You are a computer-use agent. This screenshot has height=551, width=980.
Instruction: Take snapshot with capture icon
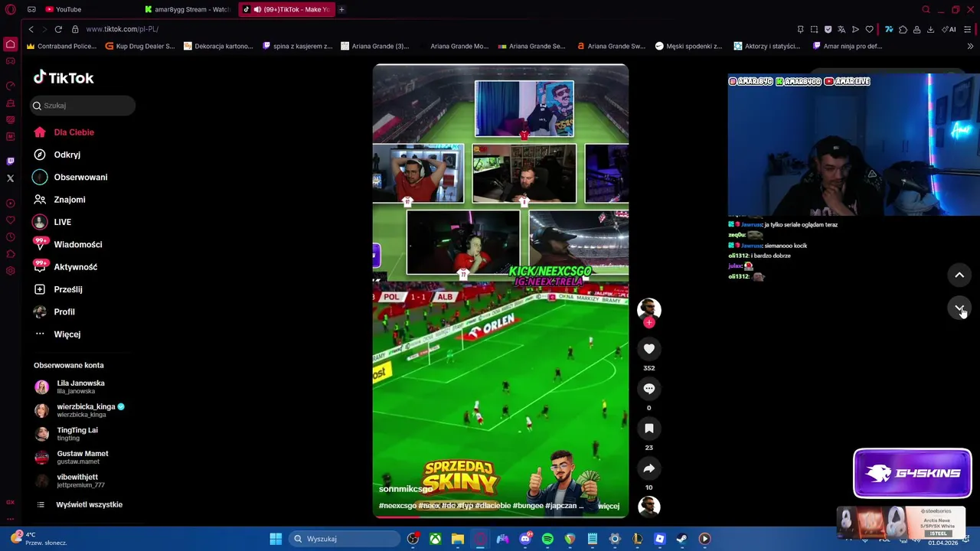tap(814, 29)
